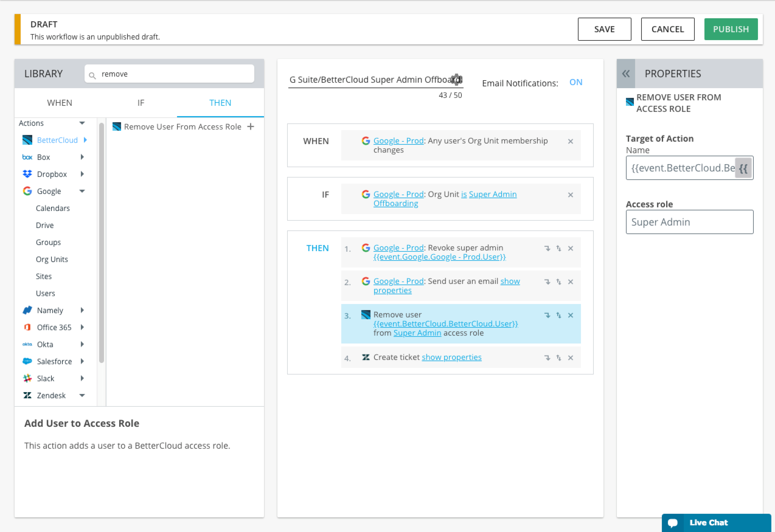Viewport: 775px width, 532px height.
Task: Open Users under Google
Action: [46, 293]
